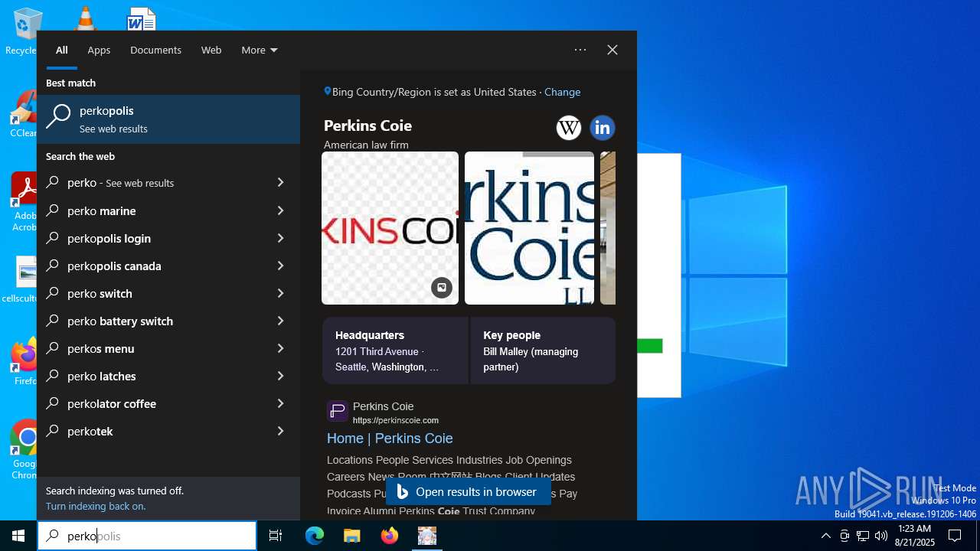980x551 pixels.
Task: Open the blue Perkins Coie logo thumbnail
Action: coord(529,228)
